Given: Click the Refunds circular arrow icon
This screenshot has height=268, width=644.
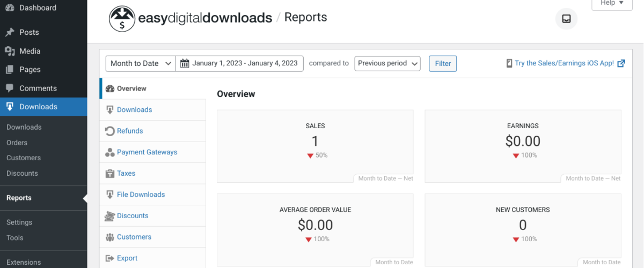Looking at the screenshot, I should click(110, 131).
